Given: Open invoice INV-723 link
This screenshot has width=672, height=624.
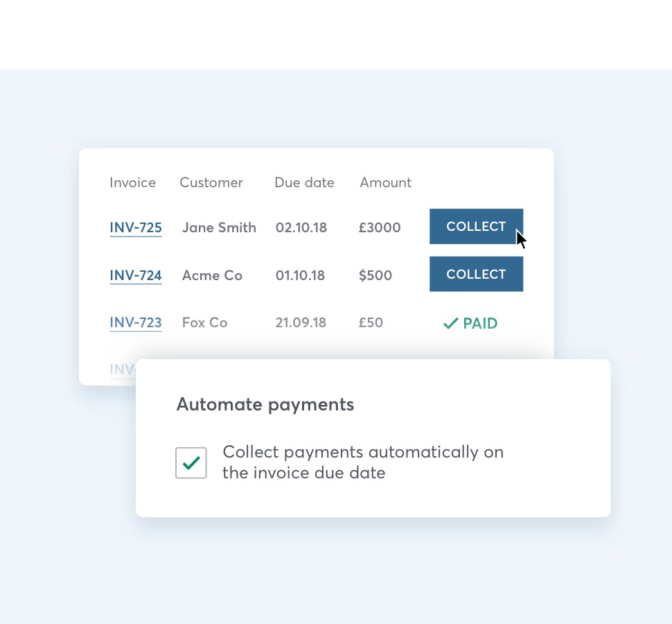Looking at the screenshot, I should (136, 322).
